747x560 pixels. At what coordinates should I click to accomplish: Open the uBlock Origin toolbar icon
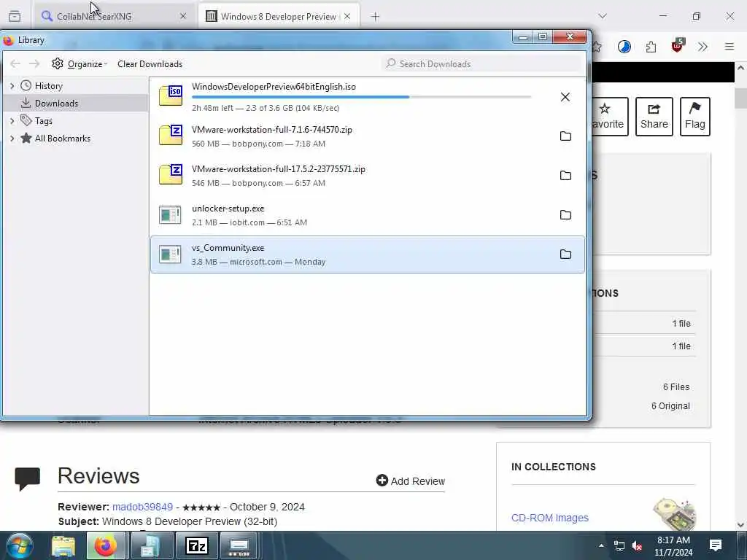click(678, 46)
